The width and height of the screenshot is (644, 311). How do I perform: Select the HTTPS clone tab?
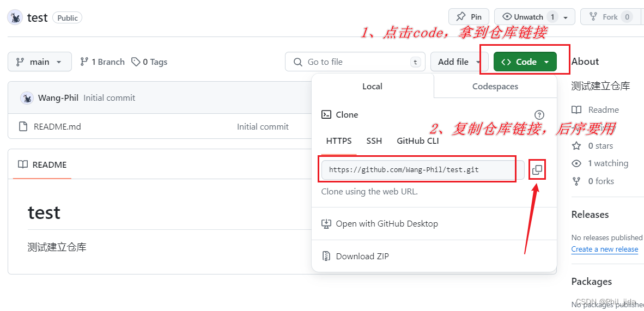click(x=339, y=141)
